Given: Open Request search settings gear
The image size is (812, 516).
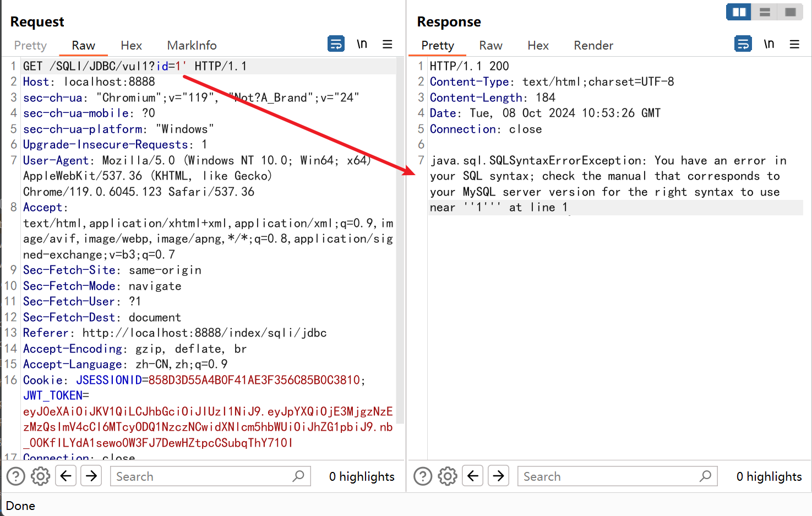Looking at the screenshot, I should pos(41,476).
